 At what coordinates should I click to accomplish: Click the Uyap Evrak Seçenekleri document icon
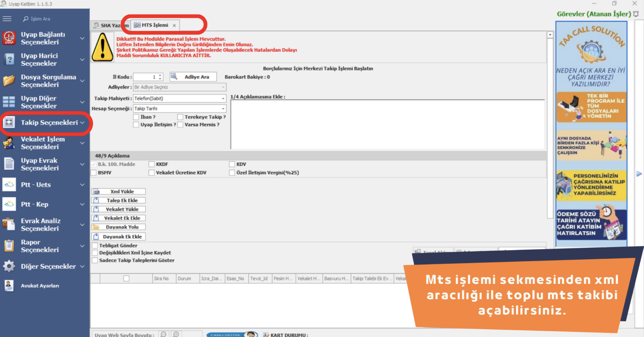click(9, 164)
